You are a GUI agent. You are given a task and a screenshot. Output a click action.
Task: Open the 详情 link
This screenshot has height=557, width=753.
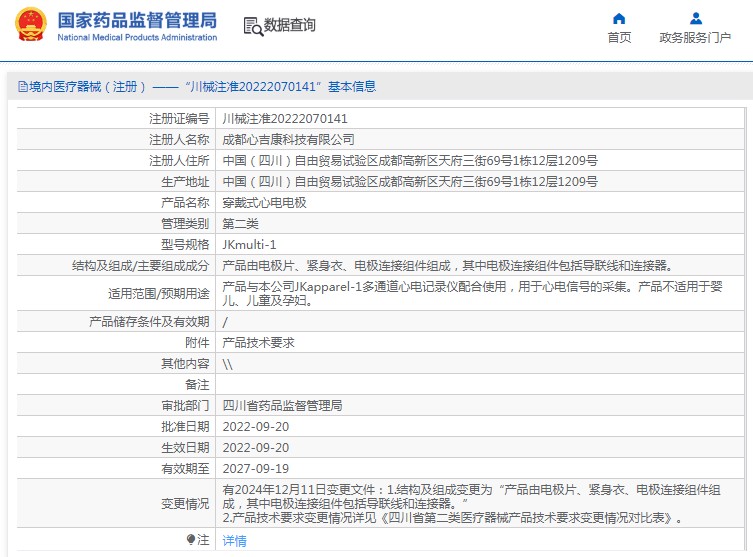(234, 541)
